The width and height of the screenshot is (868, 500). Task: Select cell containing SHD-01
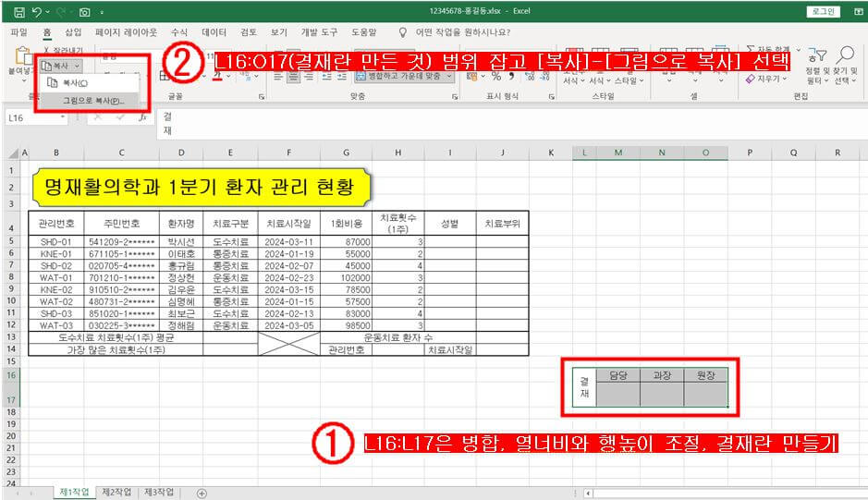tap(55, 242)
